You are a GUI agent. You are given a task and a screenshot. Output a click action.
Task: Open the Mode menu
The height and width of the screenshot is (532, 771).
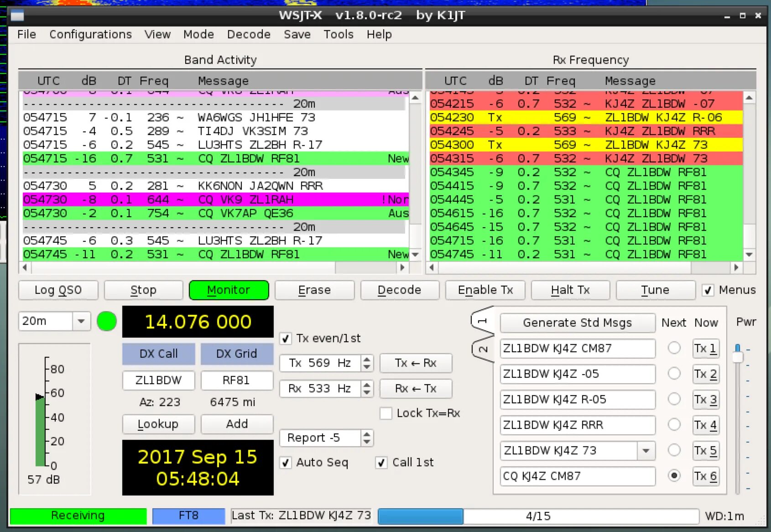(x=198, y=34)
